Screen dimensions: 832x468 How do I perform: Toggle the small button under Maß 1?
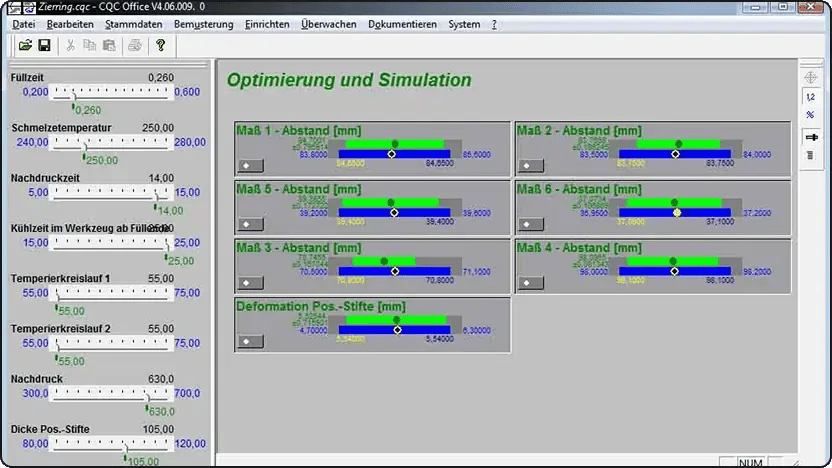250,166
